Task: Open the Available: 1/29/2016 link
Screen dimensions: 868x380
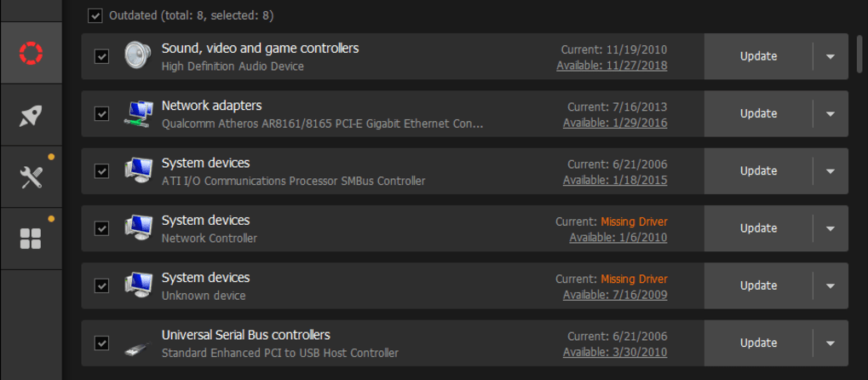Action: tap(614, 124)
